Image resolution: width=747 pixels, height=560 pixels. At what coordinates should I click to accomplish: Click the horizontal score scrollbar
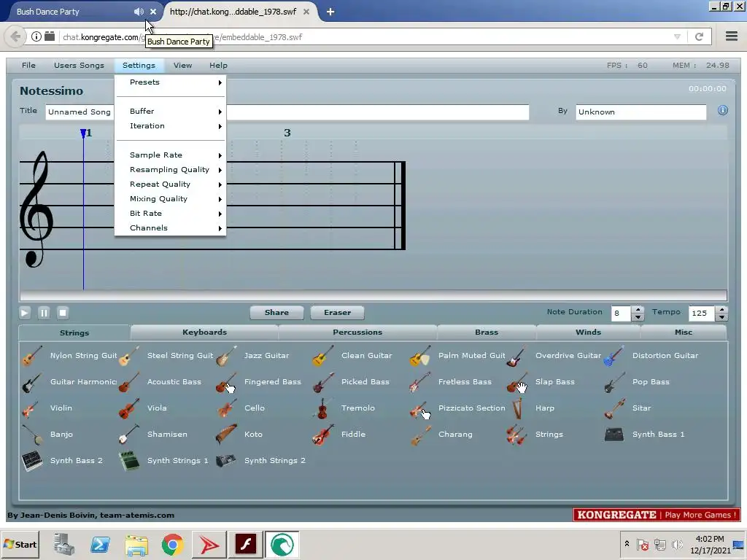point(373,295)
